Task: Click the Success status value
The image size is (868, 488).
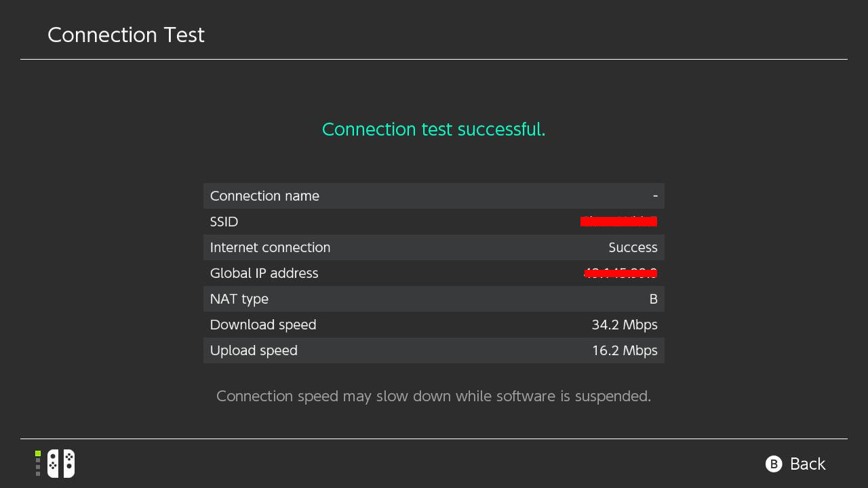Action: [x=633, y=247]
